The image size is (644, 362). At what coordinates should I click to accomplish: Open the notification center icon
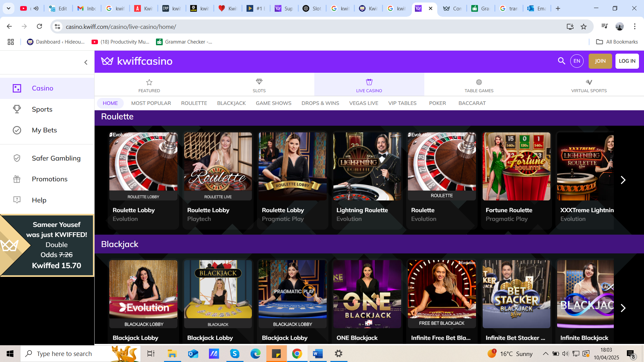(x=631, y=354)
